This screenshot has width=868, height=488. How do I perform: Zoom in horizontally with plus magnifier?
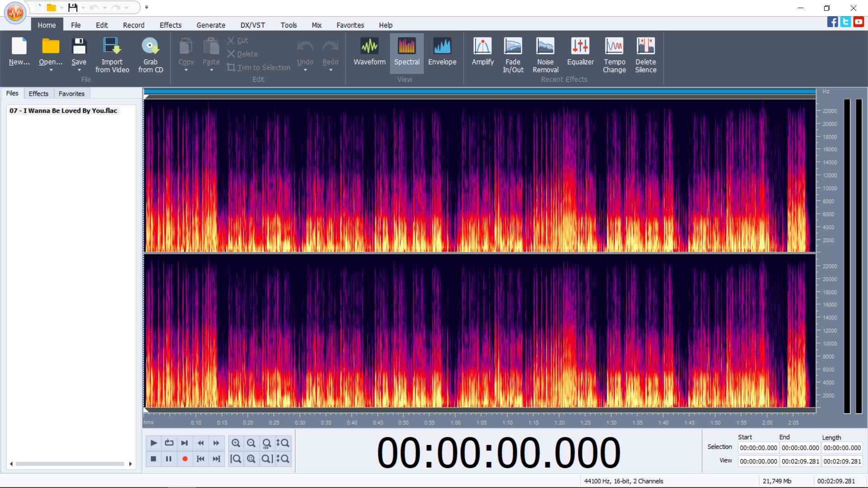(x=236, y=443)
